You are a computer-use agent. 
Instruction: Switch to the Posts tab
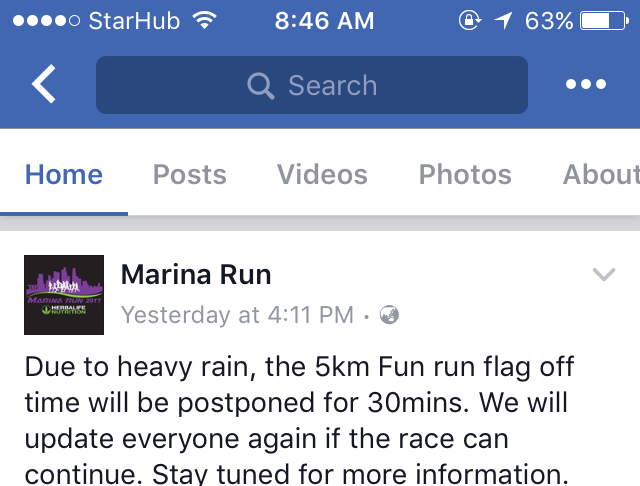[x=190, y=175]
